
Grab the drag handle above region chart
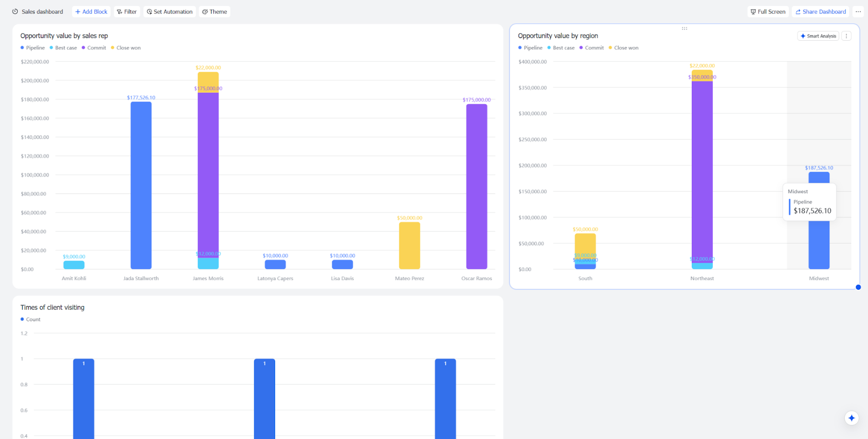685,28
